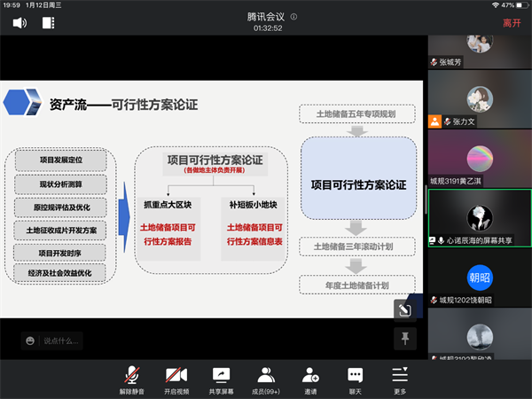This screenshot has width=532, height=399.
Task: Open meeting info next to 腾讯会议 title
Action: [x=293, y=17]
